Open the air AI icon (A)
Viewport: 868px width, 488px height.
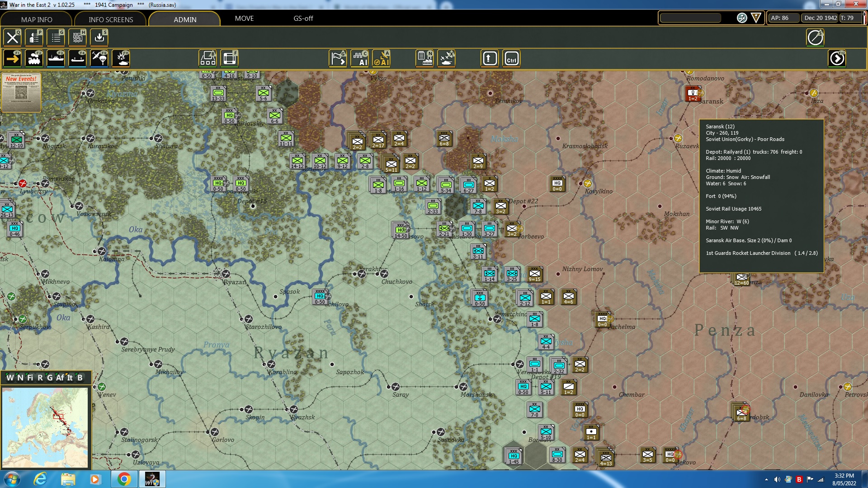pyautogui.click(x=381, y=58)
